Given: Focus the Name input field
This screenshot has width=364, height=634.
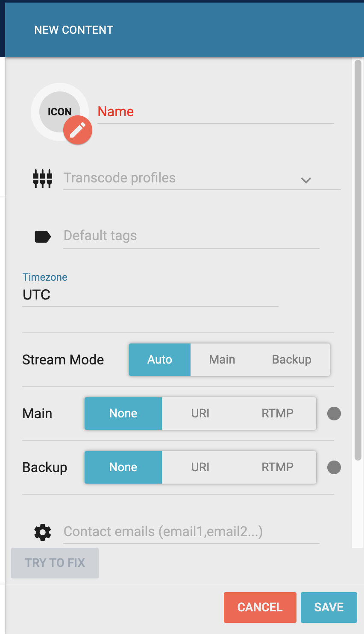Looking at the screenshot, I should (216, 112).
